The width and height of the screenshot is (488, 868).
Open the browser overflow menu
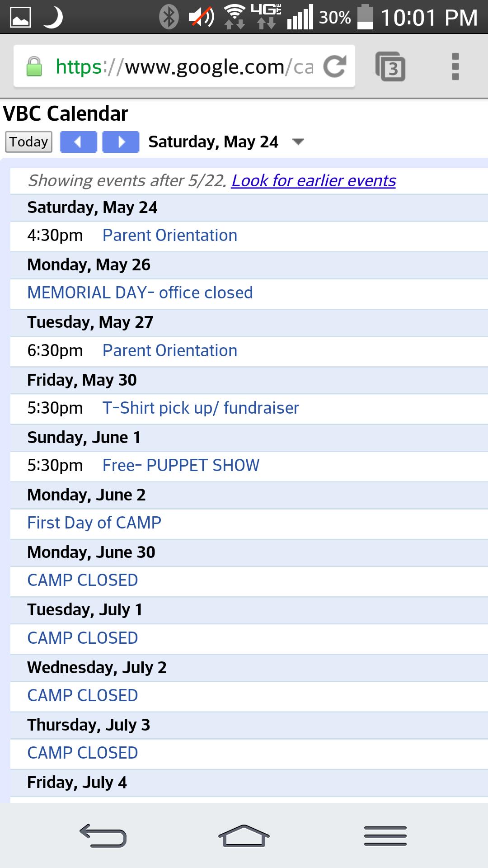455,66
